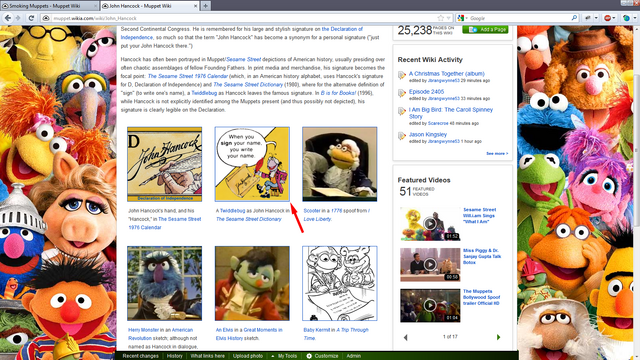Click the Adblock stop-sign toolbar icon
640x360 pixels.
coord(608,18)
